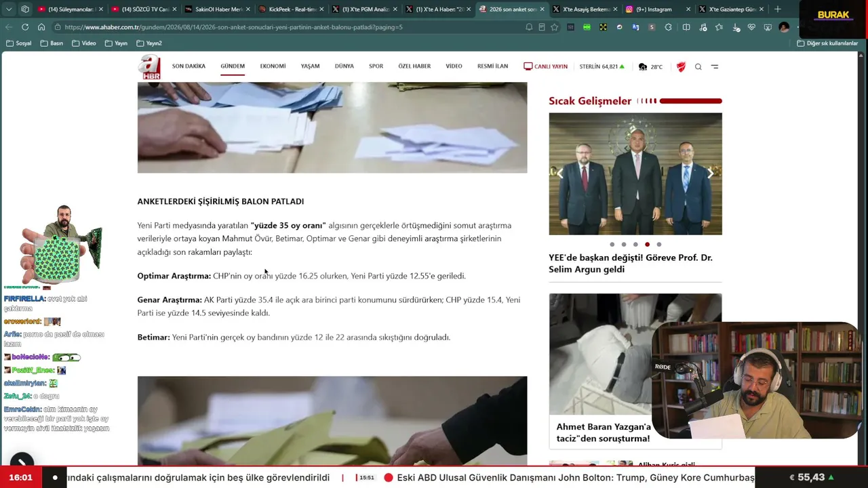The height and width of the screenshot is (488, 868).
Task: Open VIDEO section in site menu
Action: pos(454,66)
